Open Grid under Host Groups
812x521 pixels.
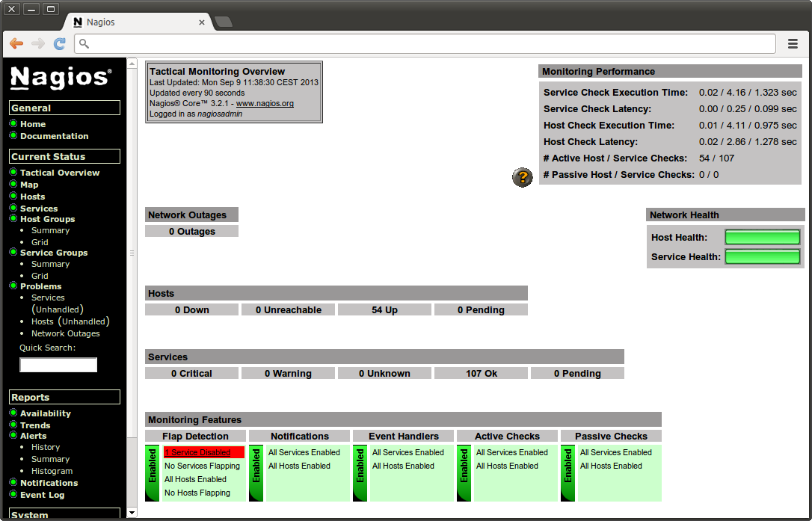(40, 242)
